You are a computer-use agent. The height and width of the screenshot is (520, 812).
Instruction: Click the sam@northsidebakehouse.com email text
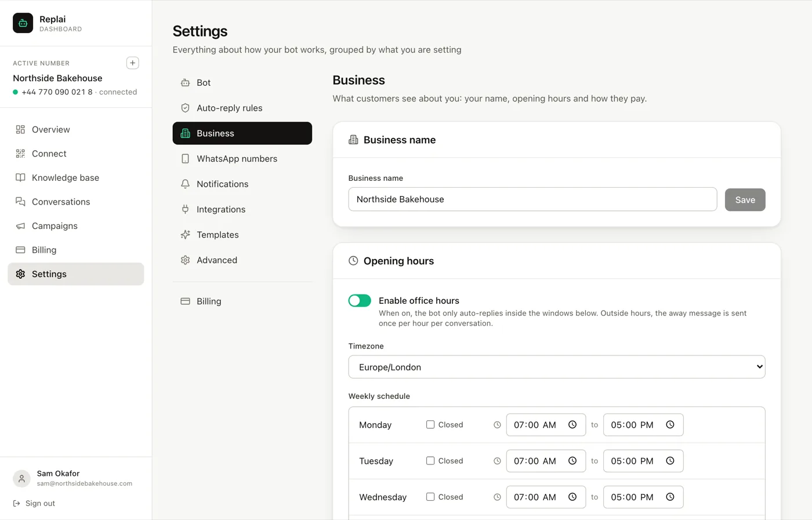click(x=85, y=483)
